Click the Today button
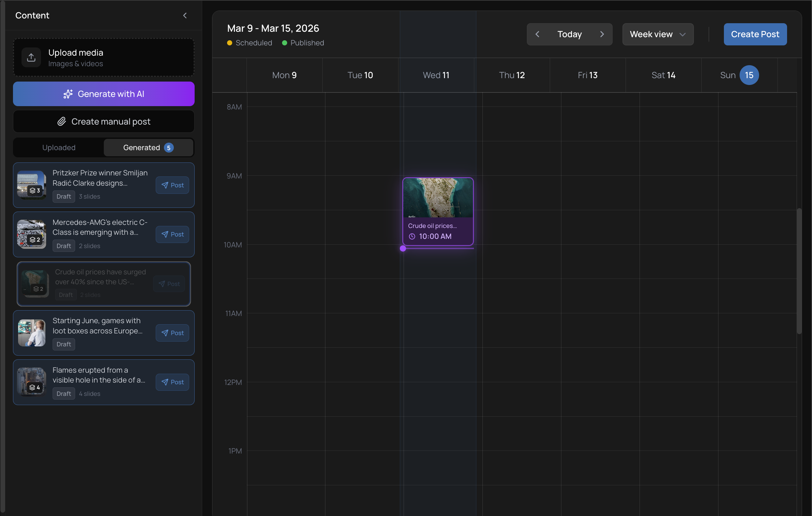Viewport: 812px width, 516px height. click(x=569, y=34)
